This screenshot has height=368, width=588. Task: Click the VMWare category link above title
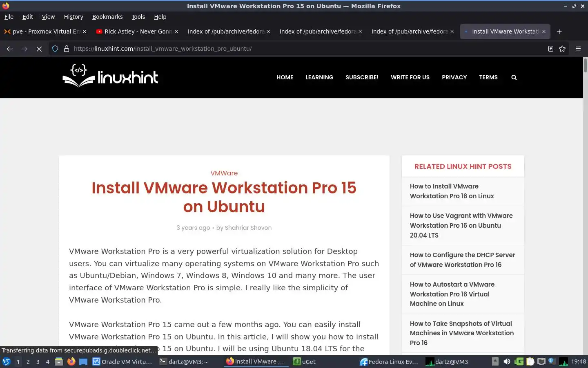point(224,173)
